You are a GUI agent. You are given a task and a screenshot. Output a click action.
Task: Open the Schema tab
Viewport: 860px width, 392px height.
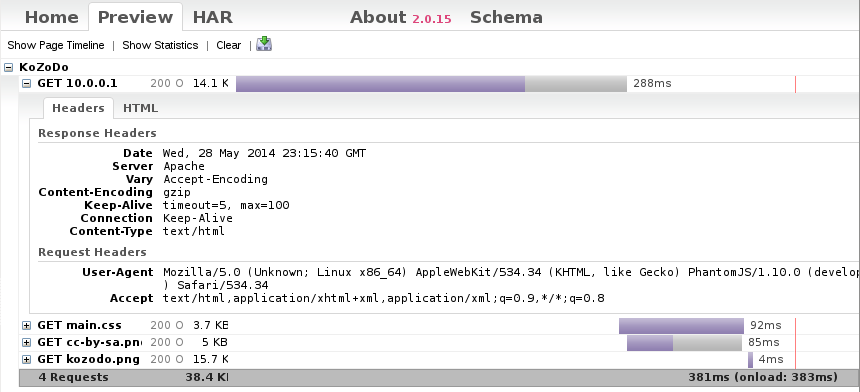pos(506,17)
